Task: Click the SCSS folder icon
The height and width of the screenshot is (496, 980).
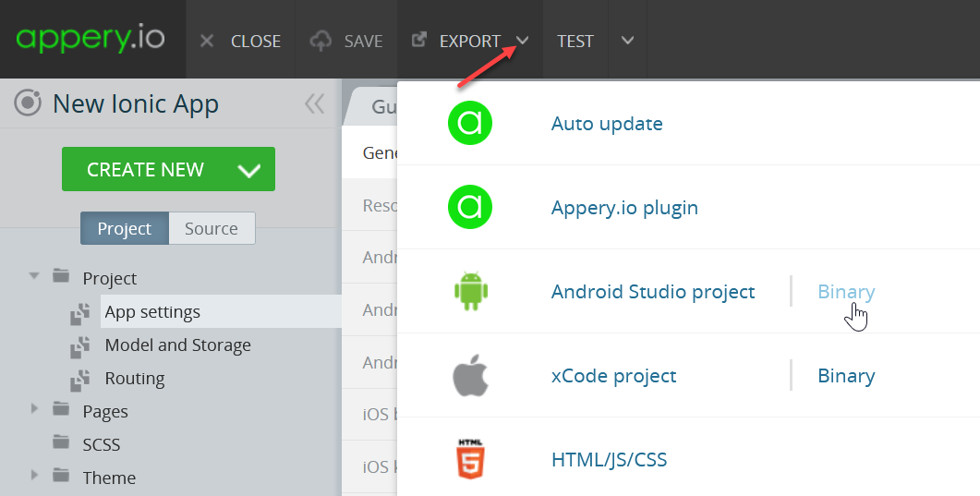Action: (61, 442)
